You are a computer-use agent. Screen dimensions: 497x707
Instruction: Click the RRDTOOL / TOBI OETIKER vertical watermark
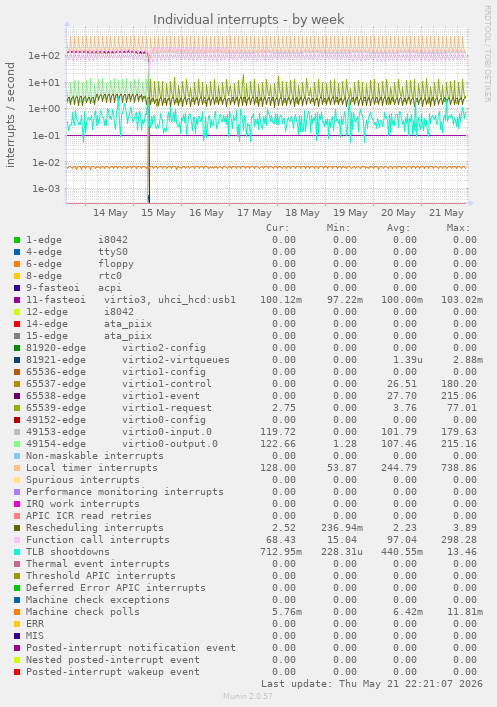(x=488, y=53)
